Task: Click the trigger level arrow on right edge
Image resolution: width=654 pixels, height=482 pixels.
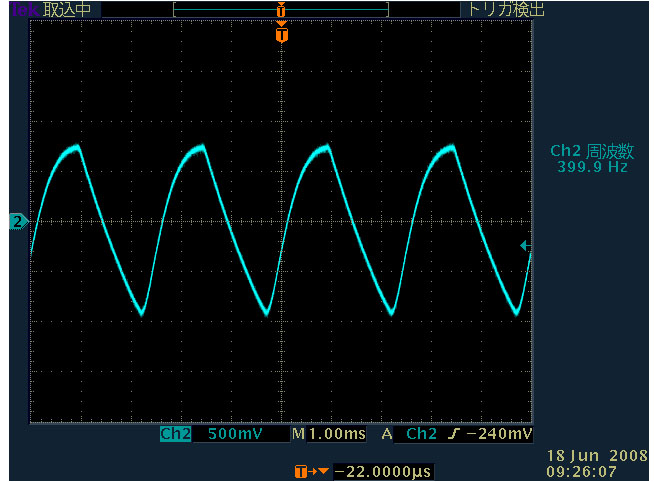Action: point(526,245)
